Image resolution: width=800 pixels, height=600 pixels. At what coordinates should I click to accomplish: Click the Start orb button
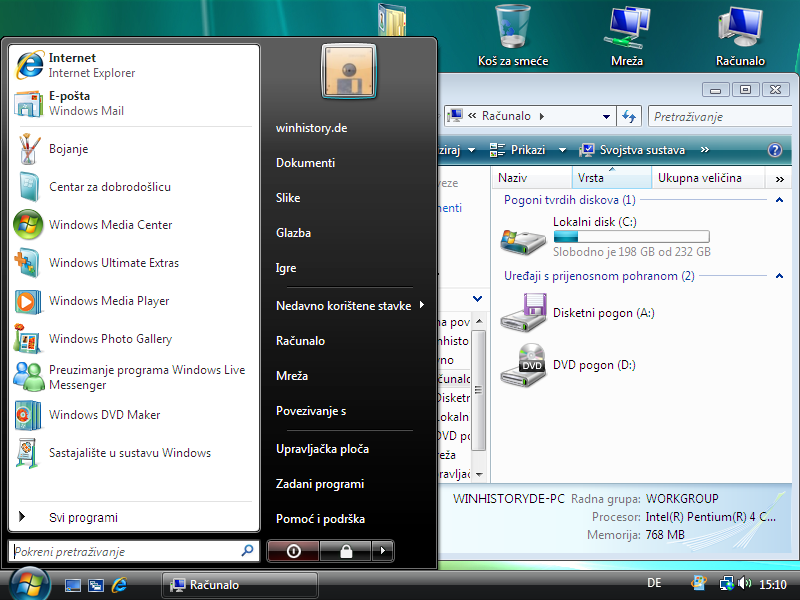[30, 585]
